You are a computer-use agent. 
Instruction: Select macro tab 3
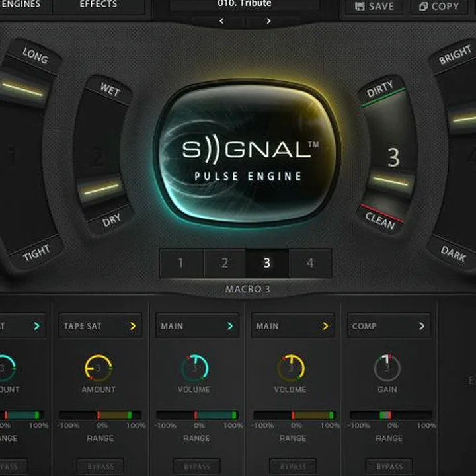point(267,263)
